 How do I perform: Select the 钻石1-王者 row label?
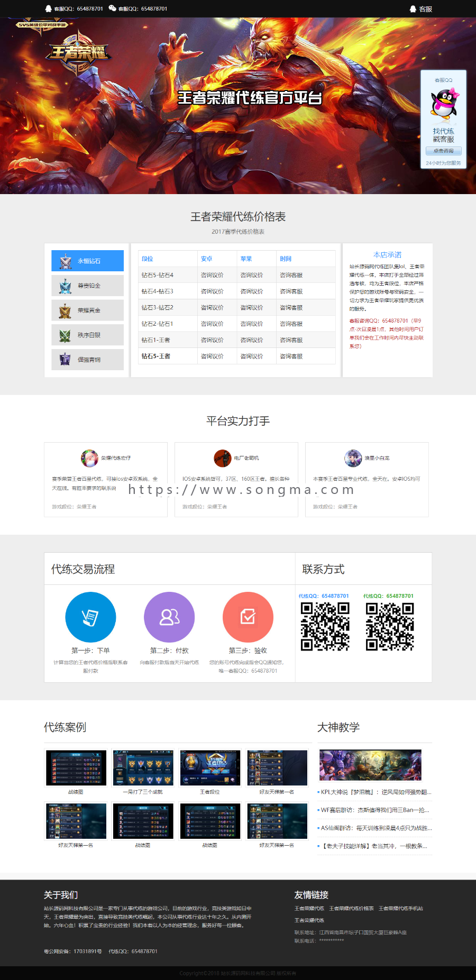156,340
